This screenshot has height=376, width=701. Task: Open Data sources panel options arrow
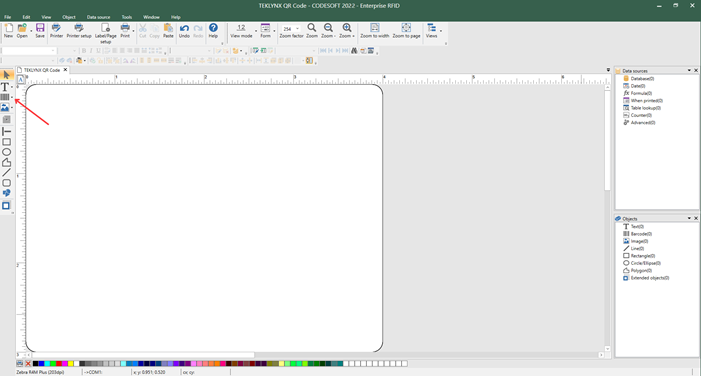coord(689,70)
